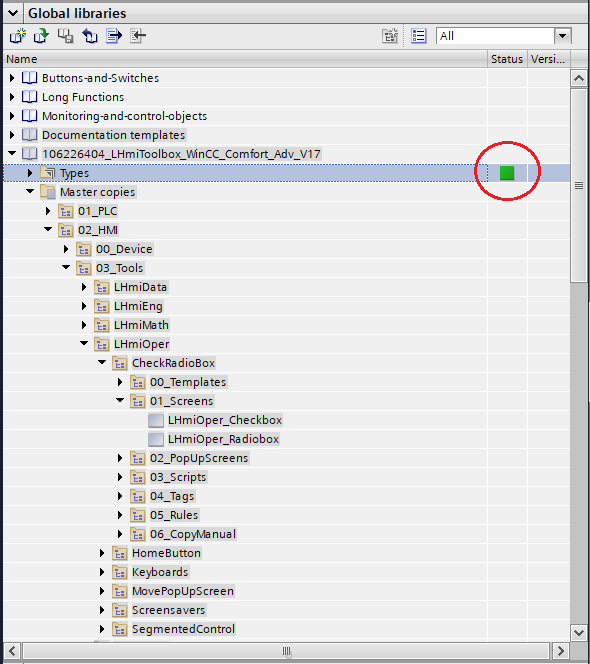Collapse the 01_Screens folder
The width and height of the screenshot is (590, 664).
[120, 401]
